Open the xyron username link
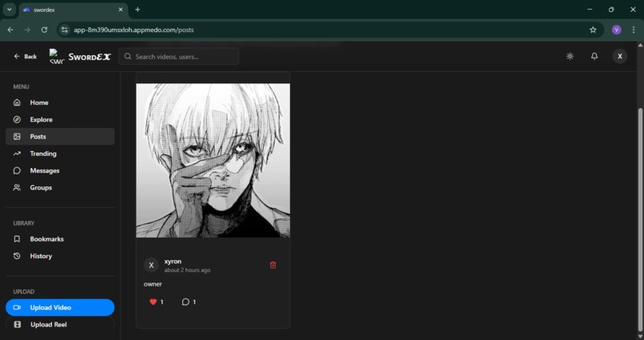 (x=173, y=262)
